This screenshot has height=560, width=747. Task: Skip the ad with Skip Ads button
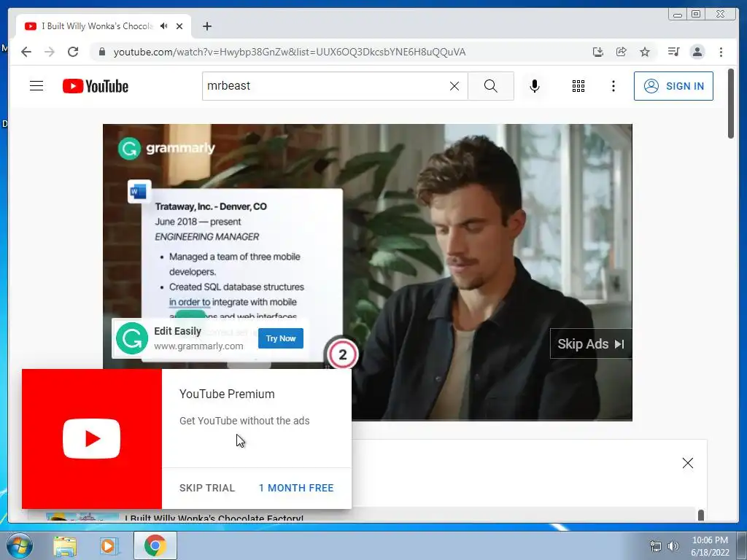[591, 344]
